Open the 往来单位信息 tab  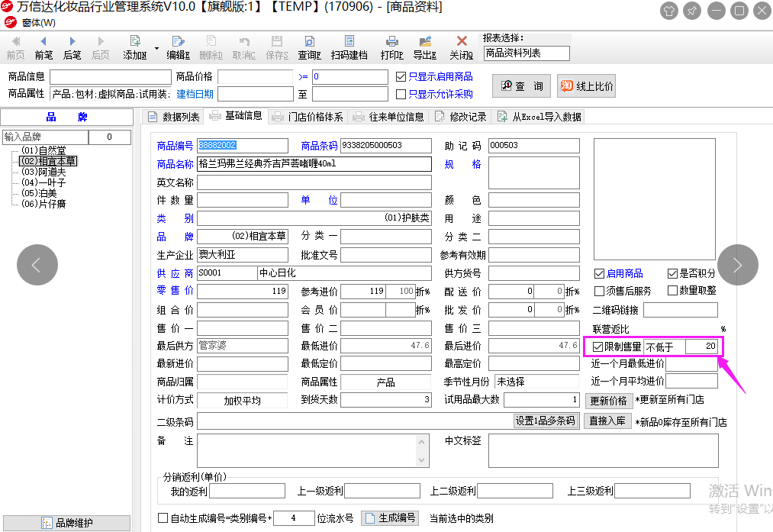click(389, 117)
